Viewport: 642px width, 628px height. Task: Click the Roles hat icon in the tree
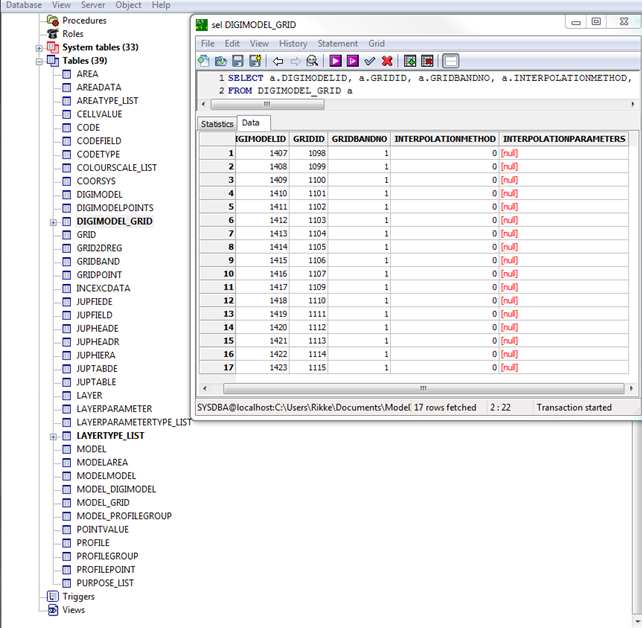click(x=53, y=34)
